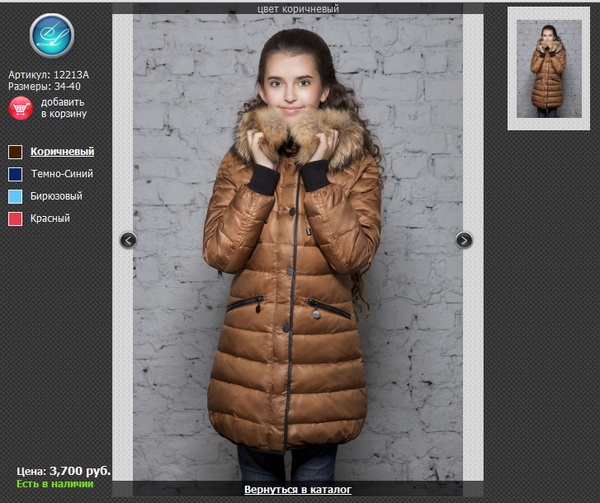Return to catalog via 'Вернуться в каталог'
Screen dimensions: 600x503
pos(298,490)
